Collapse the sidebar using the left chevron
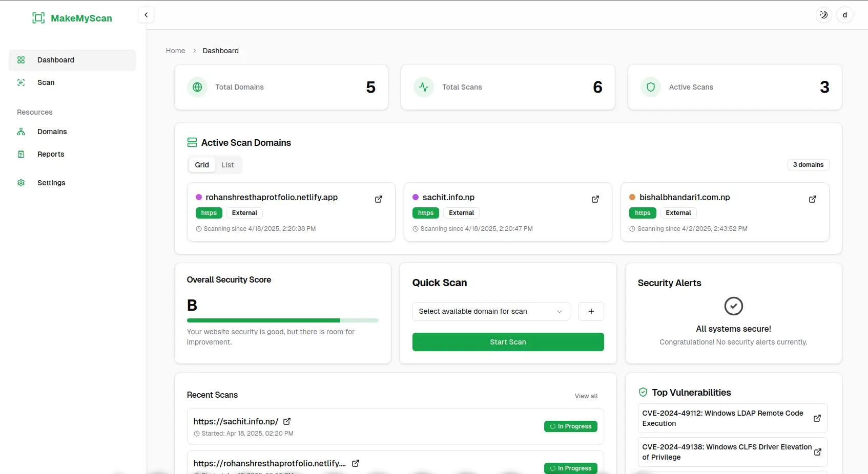The height and width of the screenshot is (474, 868). coord(146,14)
